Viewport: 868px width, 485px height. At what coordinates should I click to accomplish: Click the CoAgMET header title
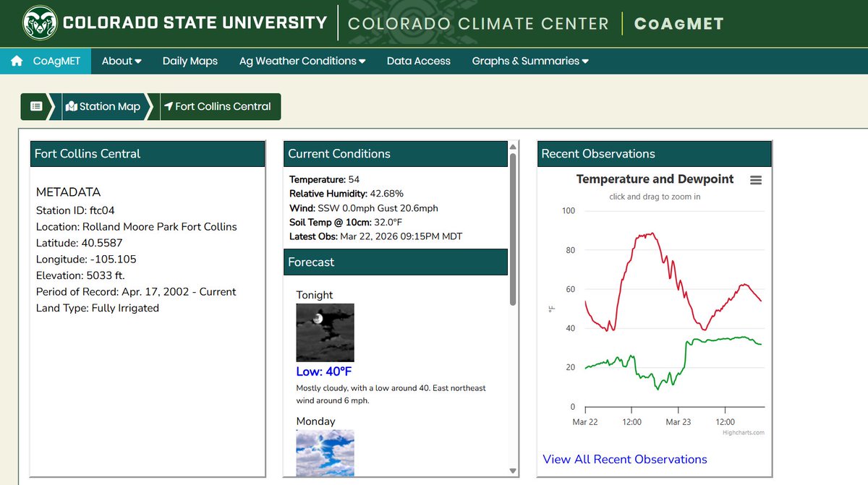pos(678,24)
